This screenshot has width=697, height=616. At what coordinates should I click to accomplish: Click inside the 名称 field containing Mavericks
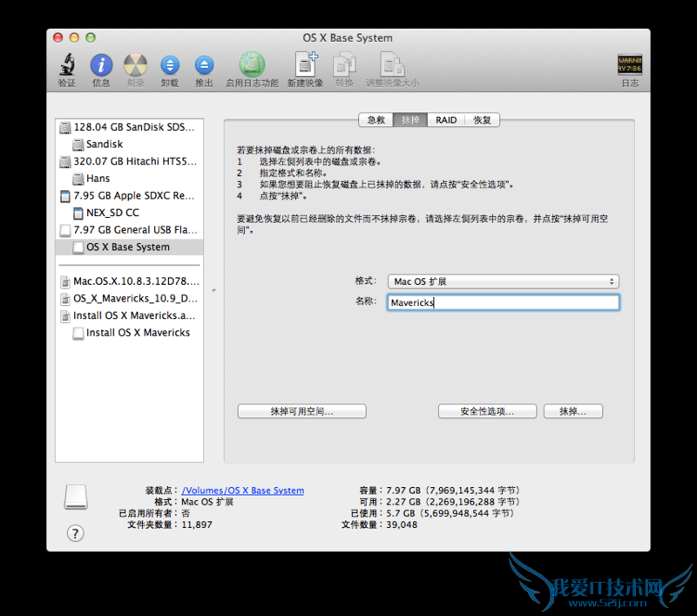coord(503,302)
